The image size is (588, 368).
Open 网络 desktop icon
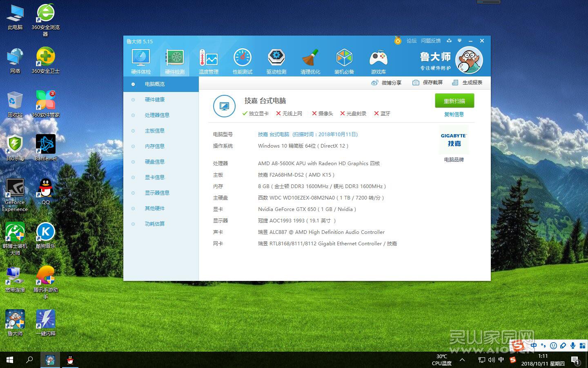[x=15, y=61]
